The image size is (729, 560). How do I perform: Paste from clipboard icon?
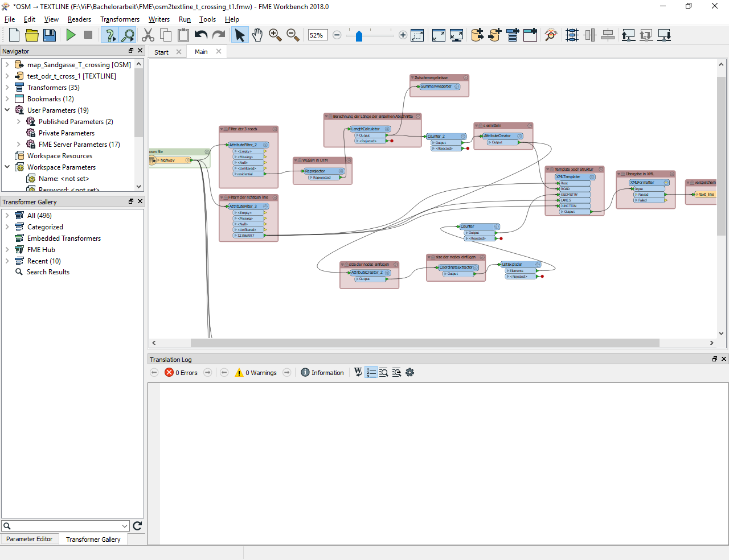coord(183,35)
